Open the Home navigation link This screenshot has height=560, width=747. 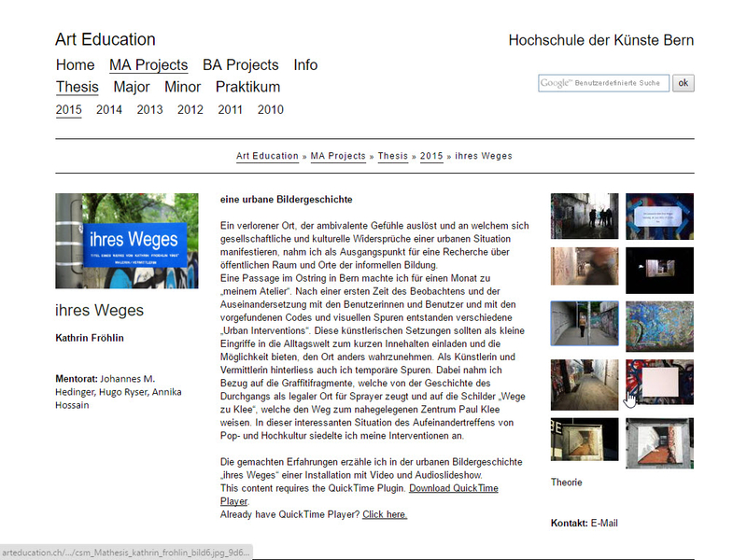coord(75,65)
